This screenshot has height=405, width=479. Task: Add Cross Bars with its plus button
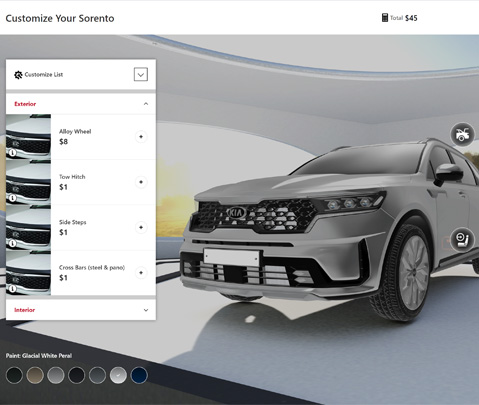coord(141,273)
